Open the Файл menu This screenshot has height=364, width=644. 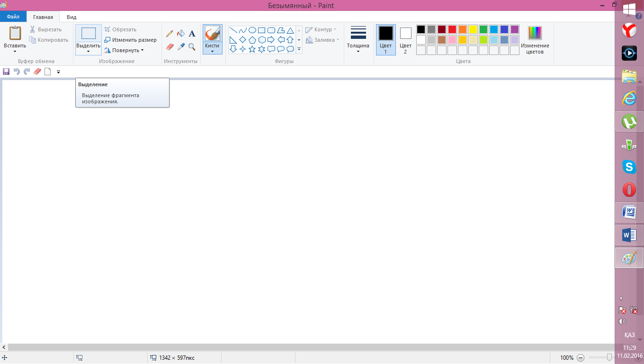pos(13,17)
